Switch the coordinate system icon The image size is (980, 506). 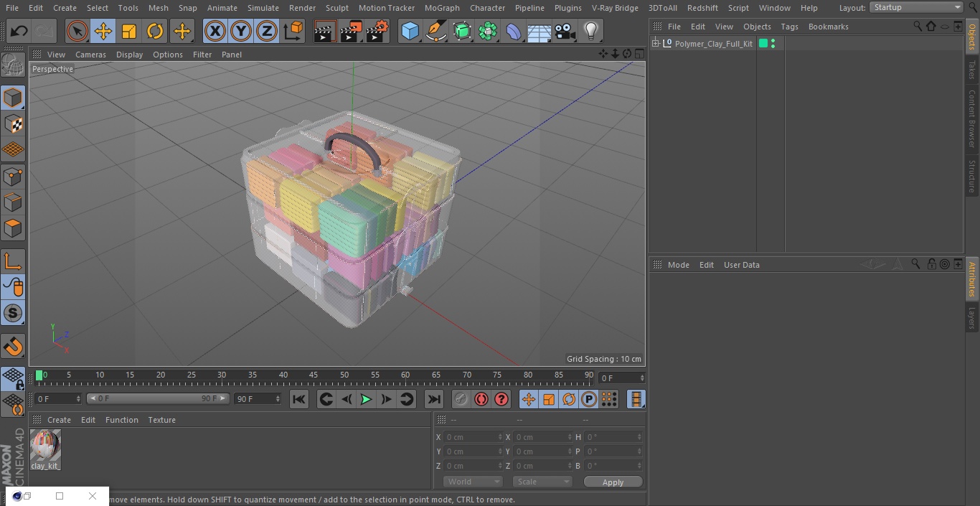[293, 32]
